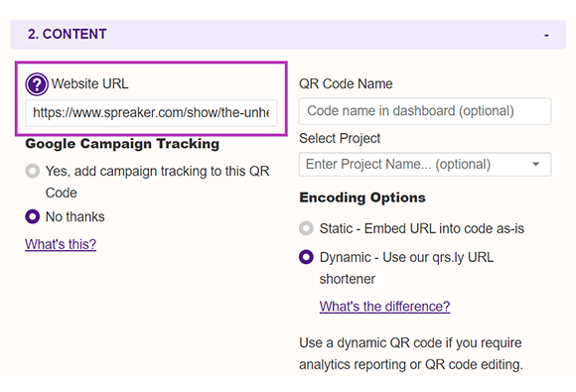
Task: Click the 2. CONTENT section header
Action: coord(288,34)
